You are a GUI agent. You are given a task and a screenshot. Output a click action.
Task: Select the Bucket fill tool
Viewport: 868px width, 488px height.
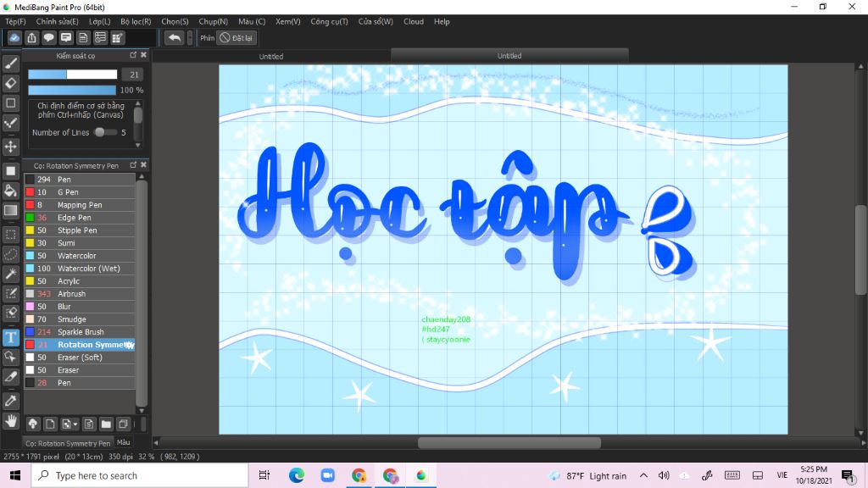(10, 191)
